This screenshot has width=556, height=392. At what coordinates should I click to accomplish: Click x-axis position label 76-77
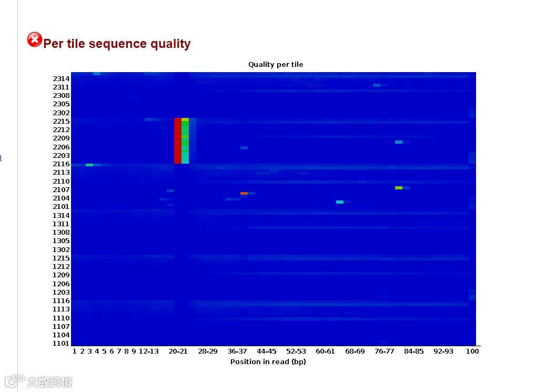(385, 351)
